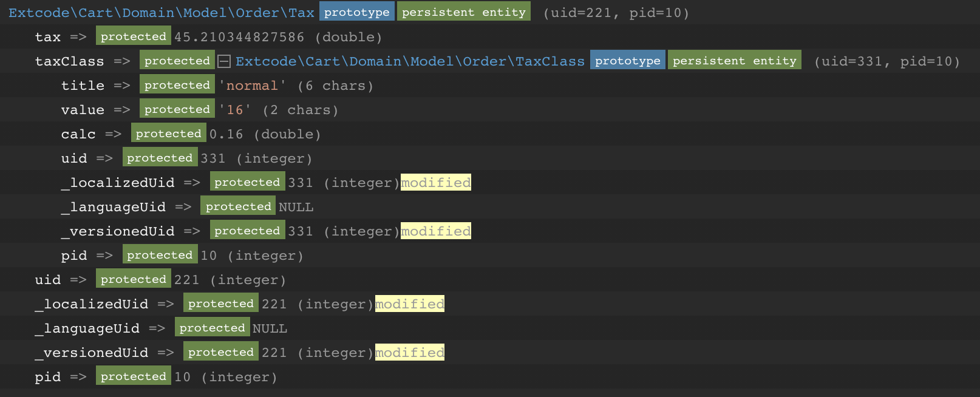The image size is (980, 397).
Task: Select the string value 'normal'
Action: (253, 86)
